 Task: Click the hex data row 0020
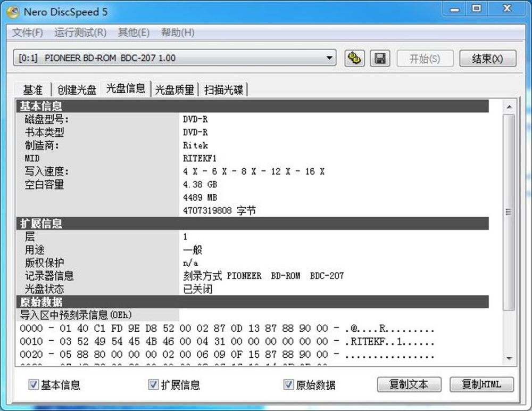227,355
